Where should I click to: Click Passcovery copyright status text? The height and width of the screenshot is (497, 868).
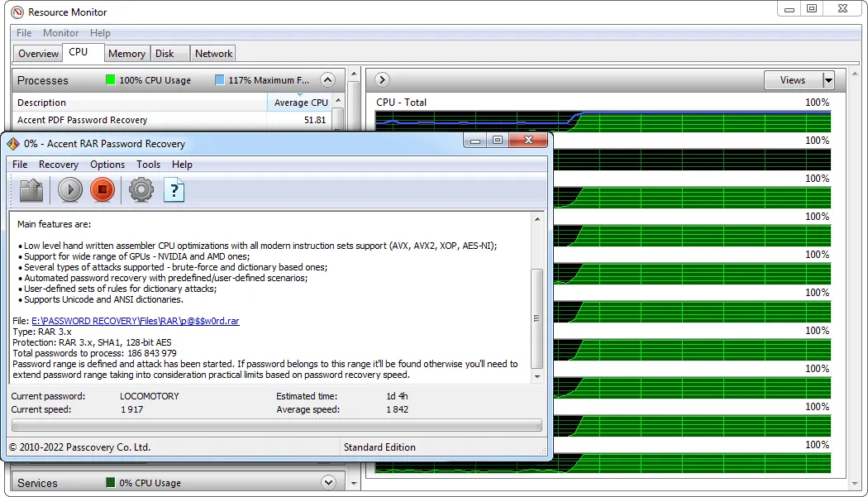(x=79, y=447)
